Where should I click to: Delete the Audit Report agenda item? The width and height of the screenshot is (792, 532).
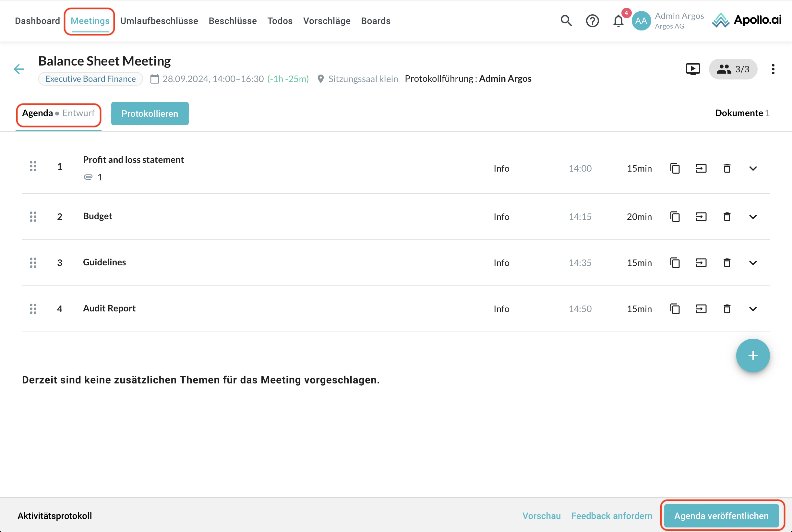[x=726, y=309]
